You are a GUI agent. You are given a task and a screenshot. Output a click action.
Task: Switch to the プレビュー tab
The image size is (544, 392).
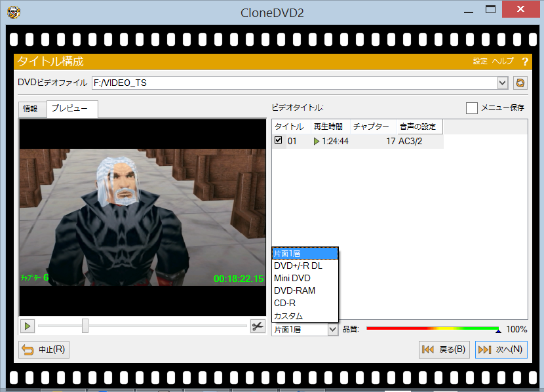[x=72, y=108]
